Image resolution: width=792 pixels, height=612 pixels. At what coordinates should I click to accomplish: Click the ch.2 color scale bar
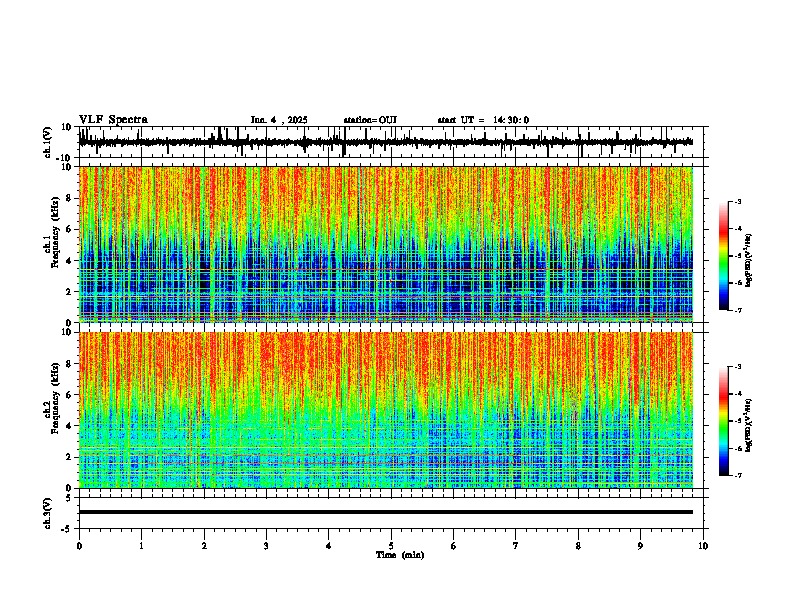(x=723, y=421)
